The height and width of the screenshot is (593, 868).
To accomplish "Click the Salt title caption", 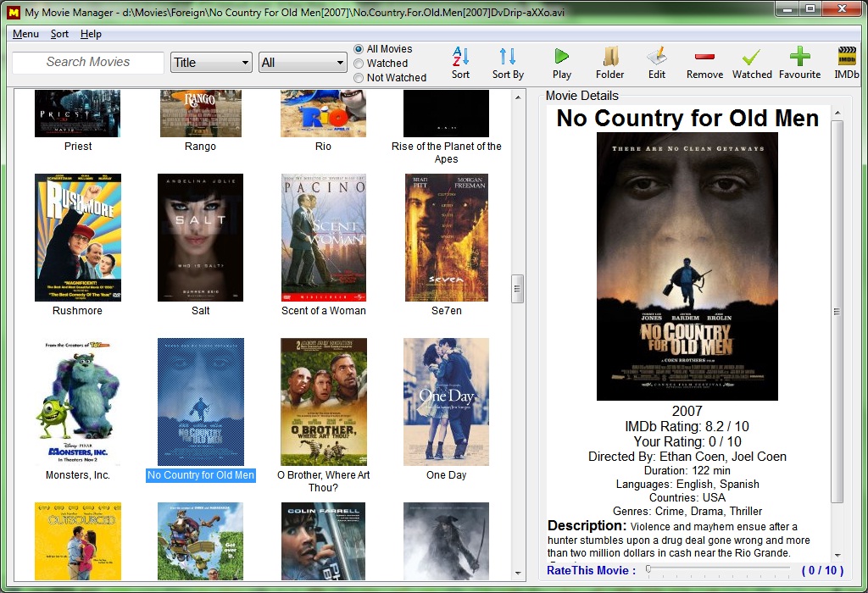I will pyautogui.click(x=200, y=311).
